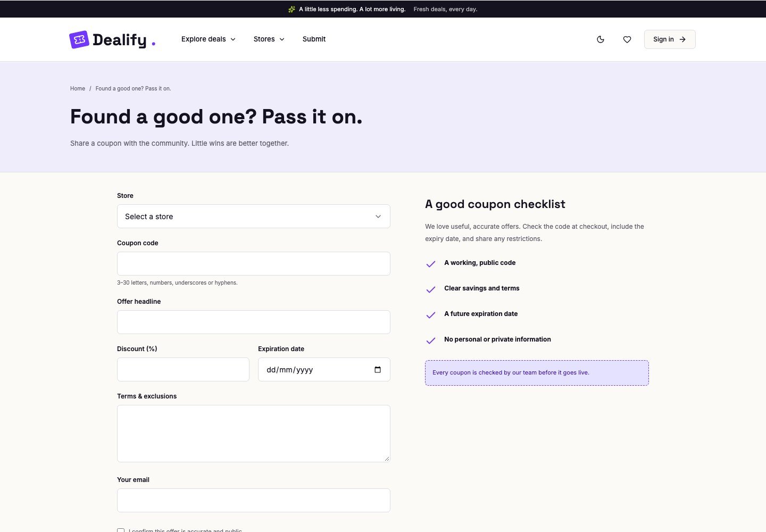Screen dimensions: 766x532
Task: Open the Select a store dropdown
Action: (x=254, y=217)
